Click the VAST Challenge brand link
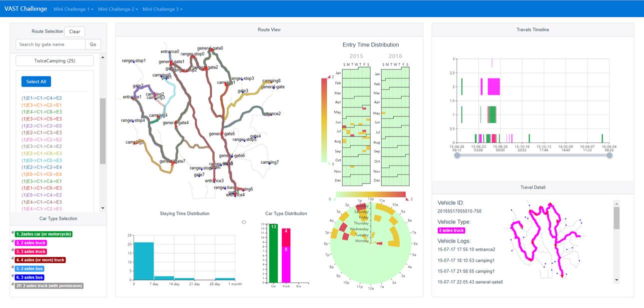Viewport: 644px width, 308px height. click(x=25, y=8)
